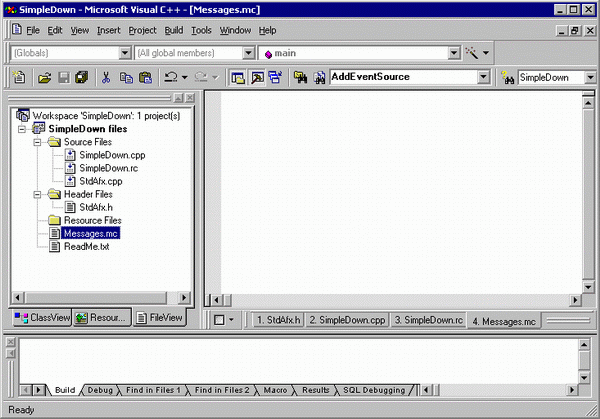Open the Window menu
Viewport: 600px width, 419px height.
click(235, 30)
